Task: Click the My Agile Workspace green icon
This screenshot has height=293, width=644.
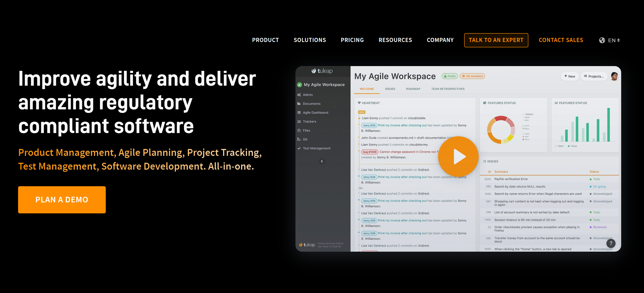Action: (299, 85)
